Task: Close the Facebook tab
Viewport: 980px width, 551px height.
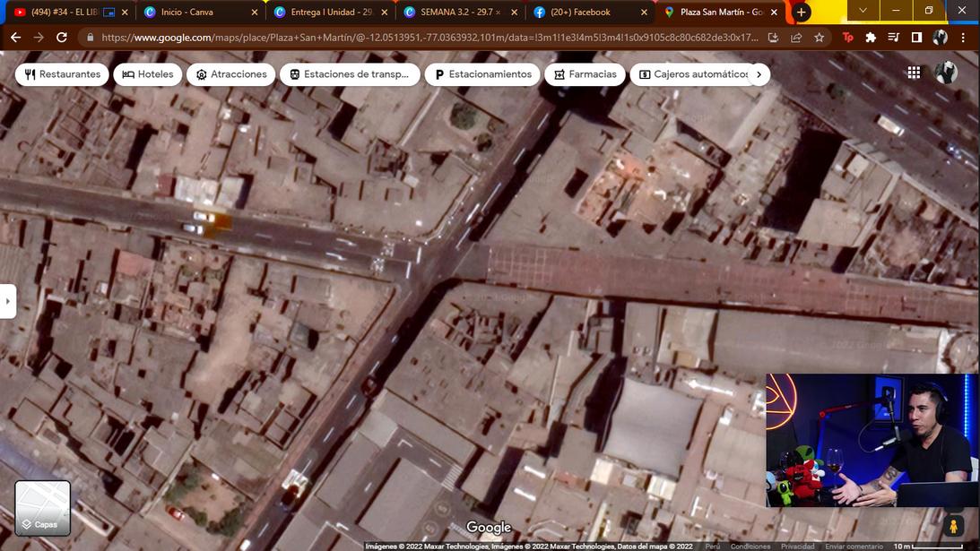Action: 645,12
